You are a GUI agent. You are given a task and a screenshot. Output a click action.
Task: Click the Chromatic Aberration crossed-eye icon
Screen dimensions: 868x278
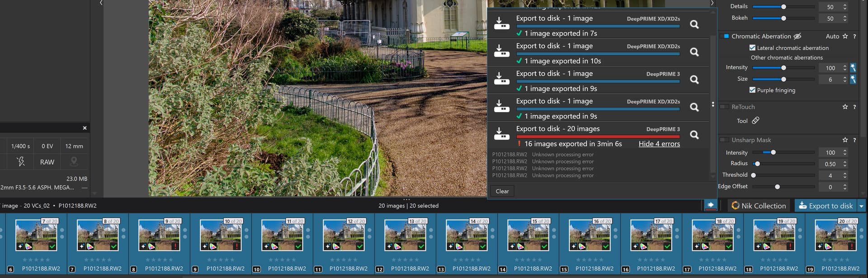[797, 36]
